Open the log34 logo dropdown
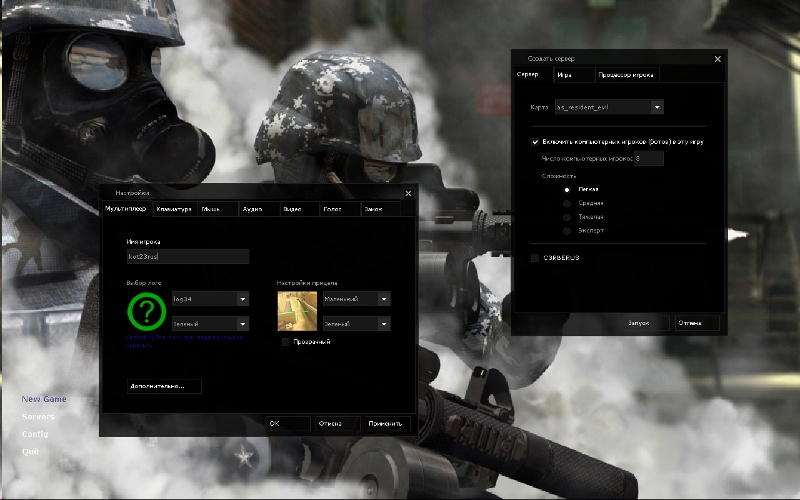 click(x=210, y=299)
